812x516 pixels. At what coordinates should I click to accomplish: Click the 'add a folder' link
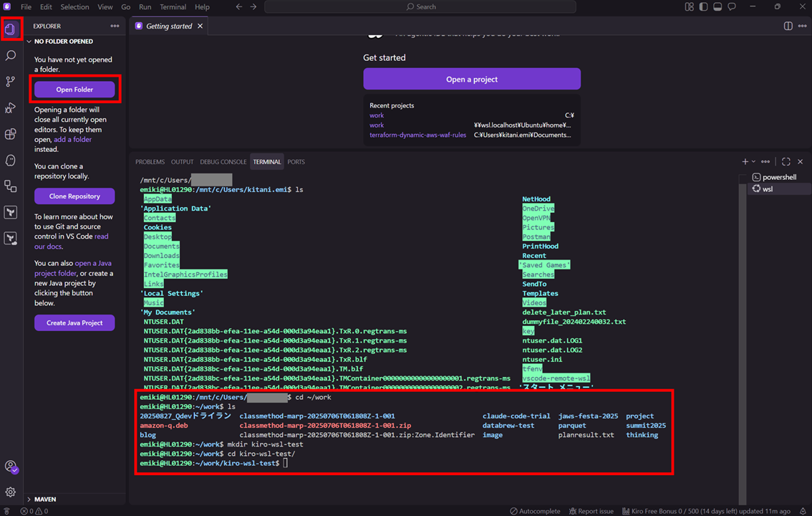72,140
